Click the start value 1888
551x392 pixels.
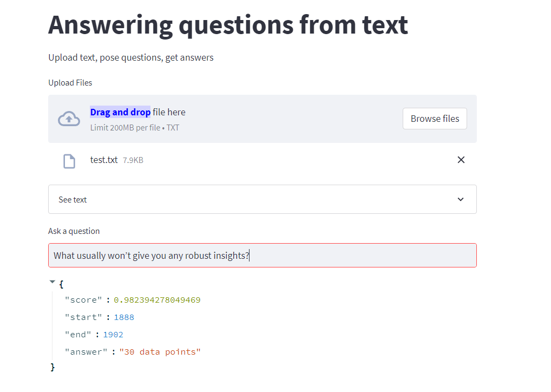pyautogui.click(x=124, y=317)
